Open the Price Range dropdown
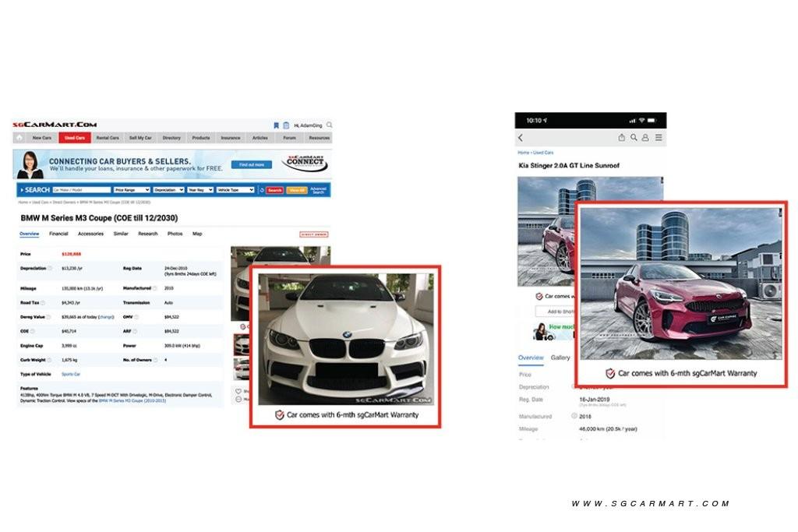The height and width of the screenshot is (532, 798). [x=132, y=190]
